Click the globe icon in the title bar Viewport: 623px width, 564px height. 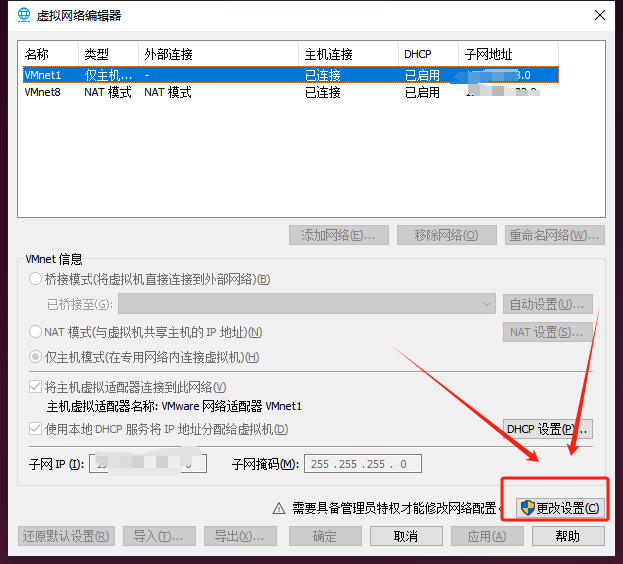24,15
